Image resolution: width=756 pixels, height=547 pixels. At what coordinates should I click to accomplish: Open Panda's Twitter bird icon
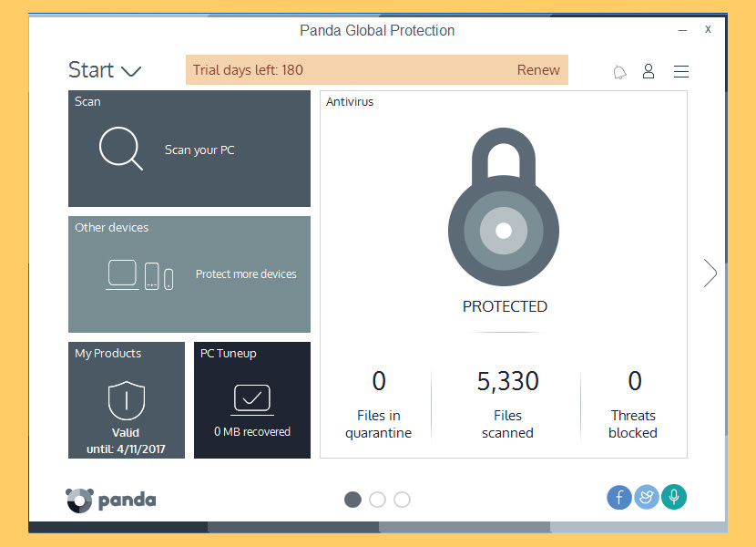647,497
